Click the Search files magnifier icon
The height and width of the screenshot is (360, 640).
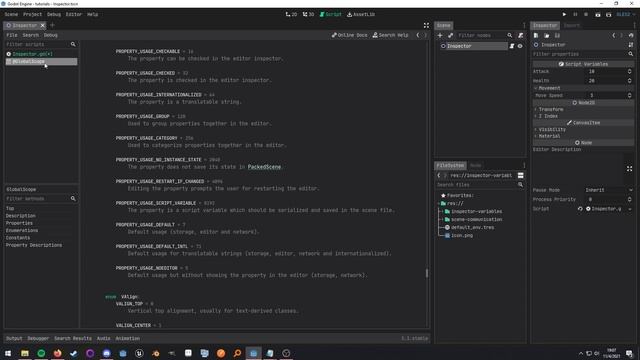tap(520, 185)
